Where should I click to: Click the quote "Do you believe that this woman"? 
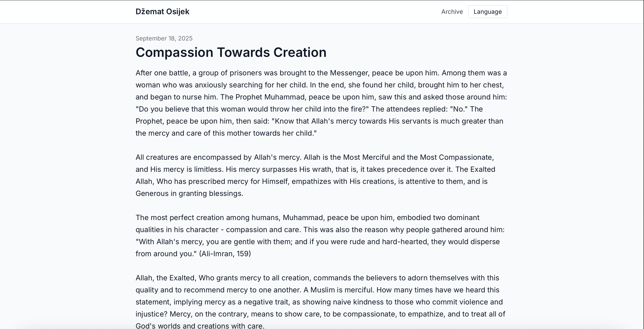[x=252, y=109]
